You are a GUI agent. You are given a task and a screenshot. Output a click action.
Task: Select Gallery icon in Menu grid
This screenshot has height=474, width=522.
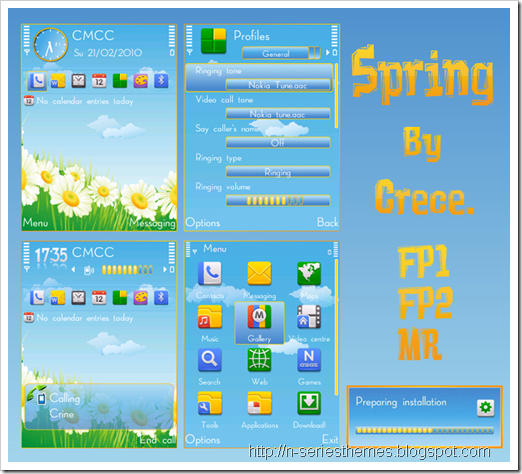[x=259, y=317]
